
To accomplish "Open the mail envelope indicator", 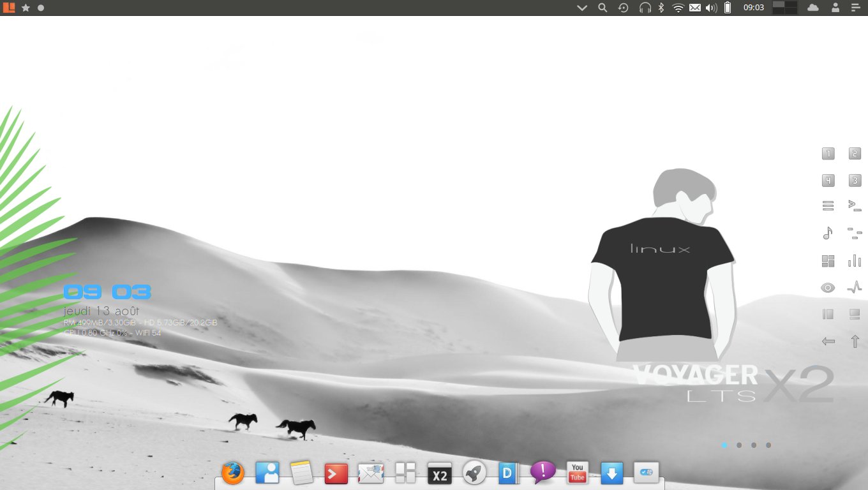I will [x=694, y=8].
